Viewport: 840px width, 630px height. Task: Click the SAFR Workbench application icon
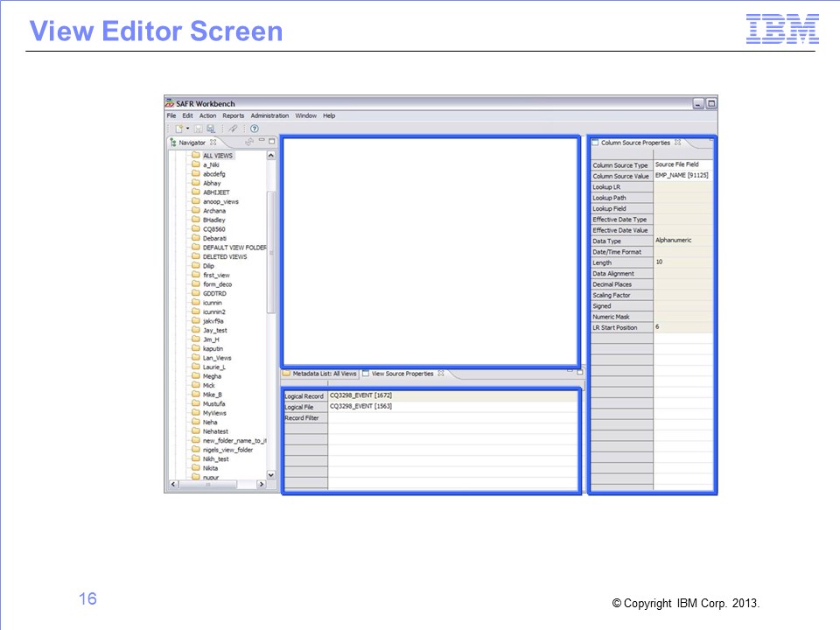coord(170,103)
